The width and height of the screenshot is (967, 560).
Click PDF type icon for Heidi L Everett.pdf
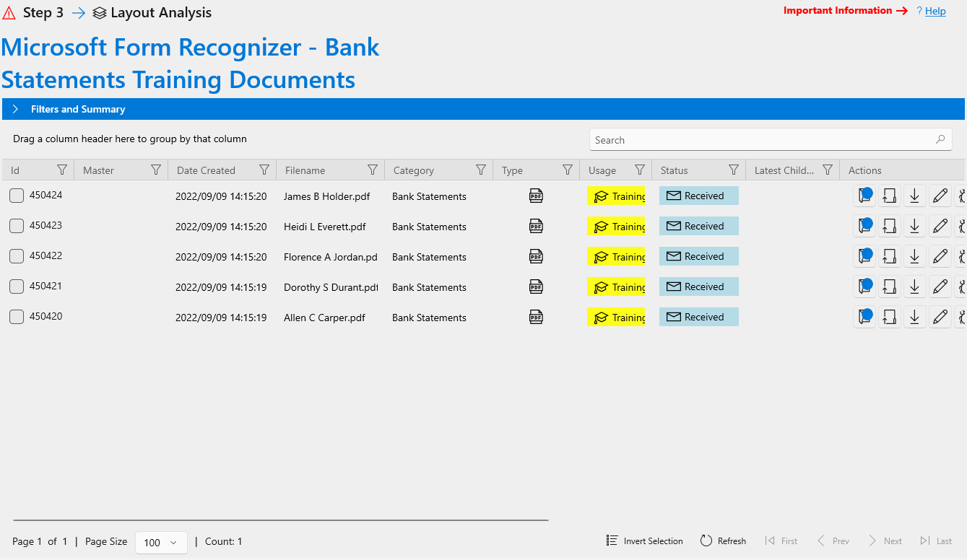click(536, 226)
